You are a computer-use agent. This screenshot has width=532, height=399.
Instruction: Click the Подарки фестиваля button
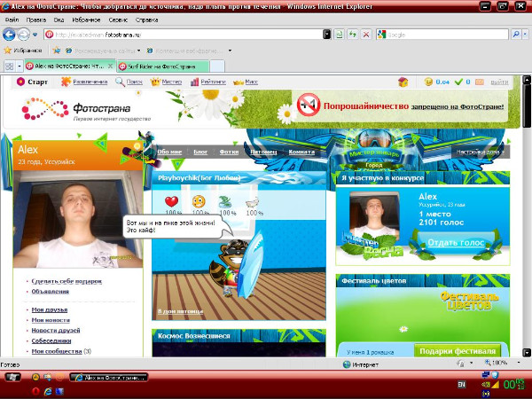[458, 350]
